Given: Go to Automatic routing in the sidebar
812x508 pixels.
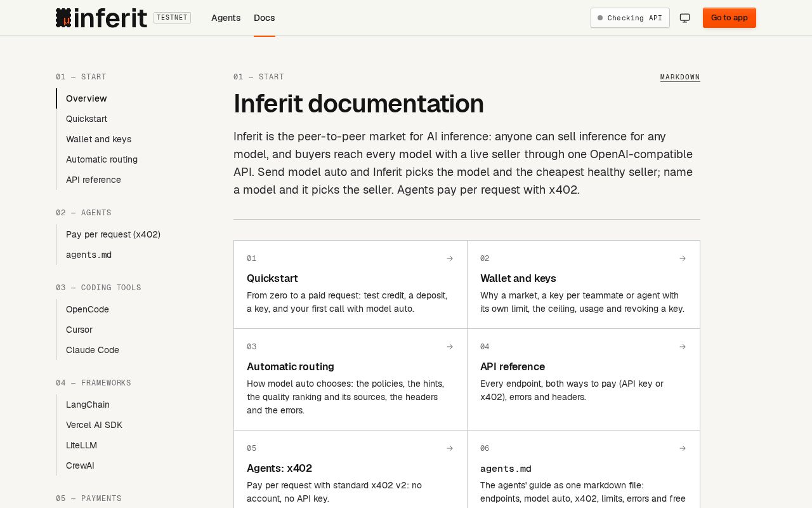Looking at the screenshot, I should (101, 159).
